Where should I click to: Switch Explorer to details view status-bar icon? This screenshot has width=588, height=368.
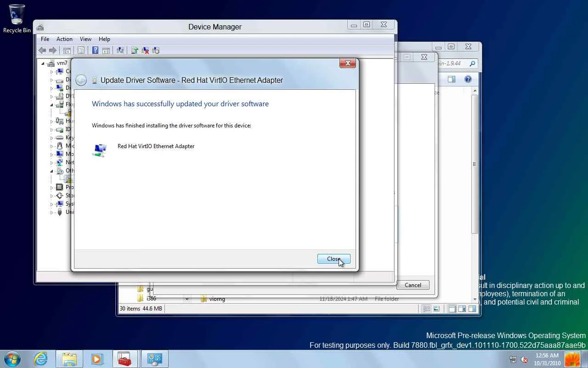click(426, 309)
